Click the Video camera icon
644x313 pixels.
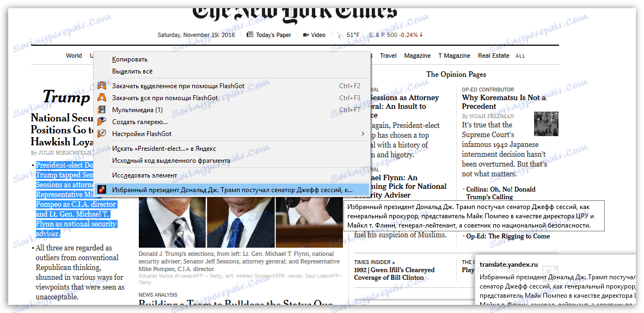tap(305, 35)
